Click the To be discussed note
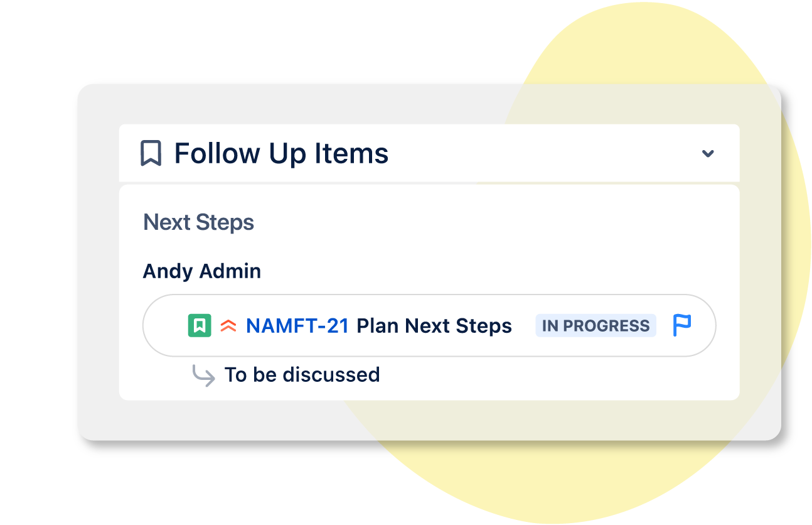Image resolution: width=812 pixels, height=525 pixels. 302,375
